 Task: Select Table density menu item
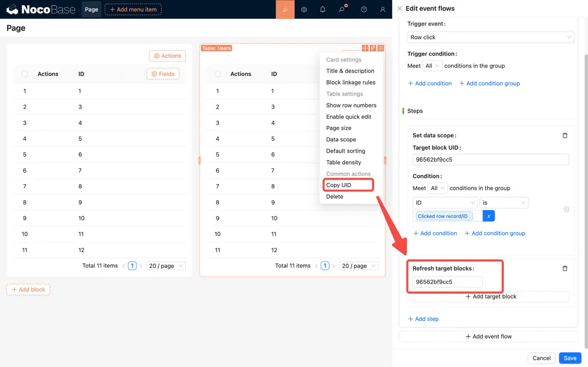[343, 162]
